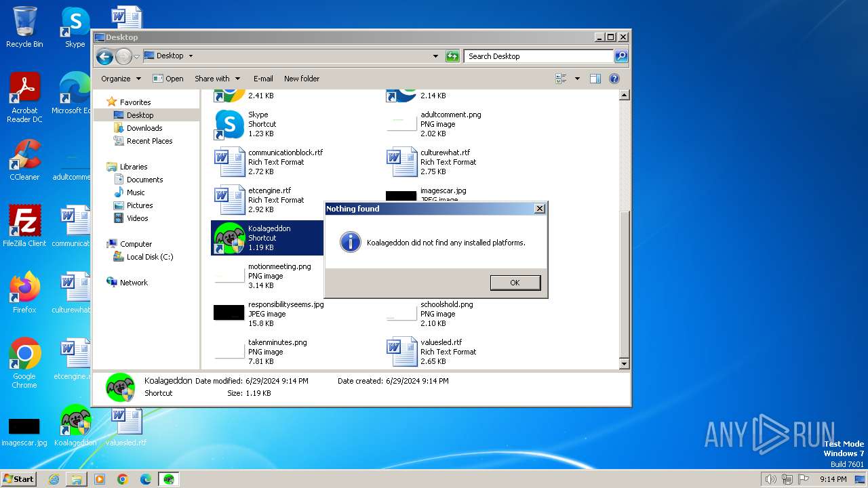Image resolution: width=868 pixels, height=488 pixels.
Task: Click the Koalageddon taskbar button
Action: [169, 479]
